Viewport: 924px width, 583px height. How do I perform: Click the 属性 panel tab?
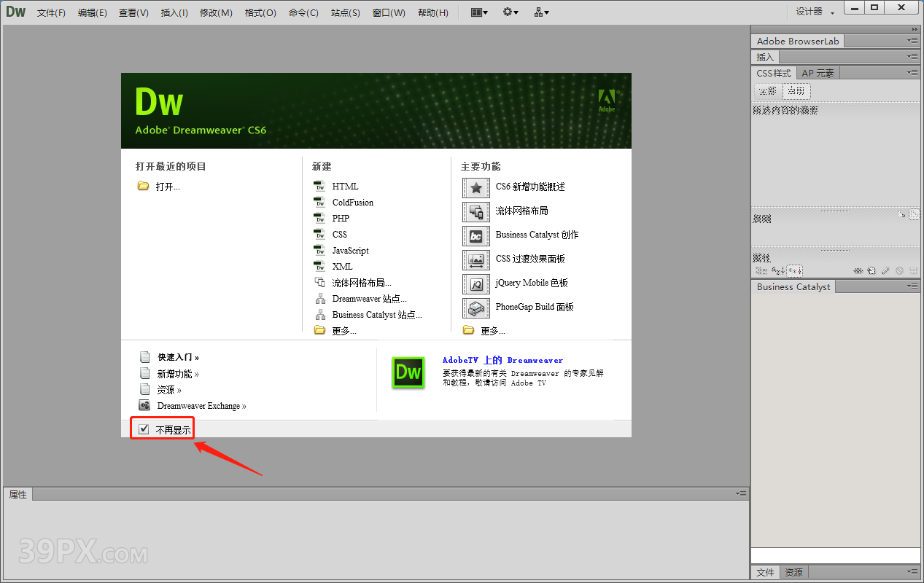click(18, 495)
